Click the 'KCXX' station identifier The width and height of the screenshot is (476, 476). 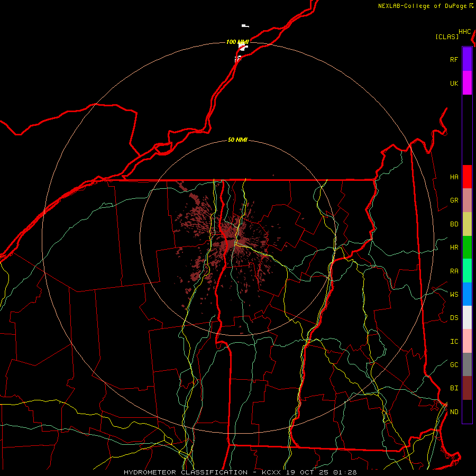pyautogui.click(x=271, y=472)
